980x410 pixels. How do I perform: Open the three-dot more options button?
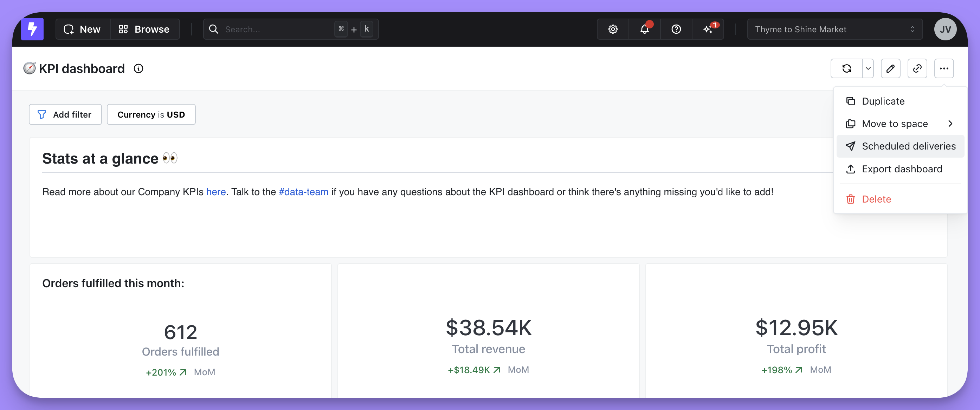943,69
